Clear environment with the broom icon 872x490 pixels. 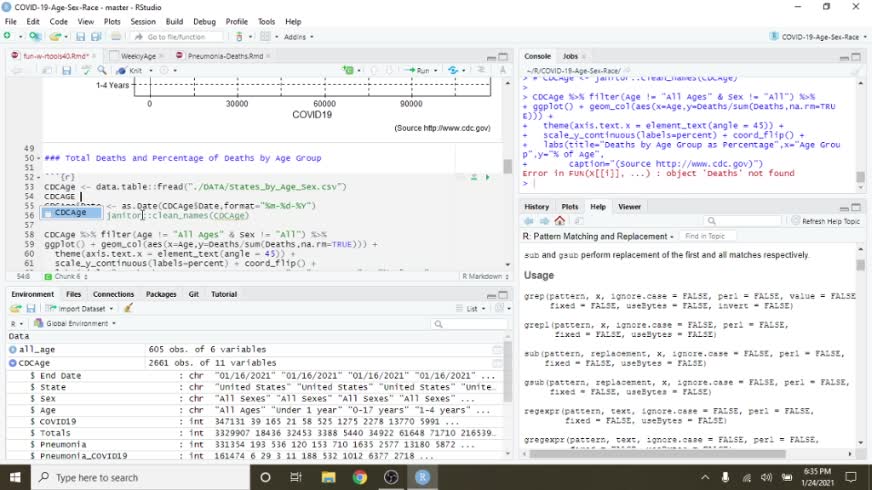point(128,308)
